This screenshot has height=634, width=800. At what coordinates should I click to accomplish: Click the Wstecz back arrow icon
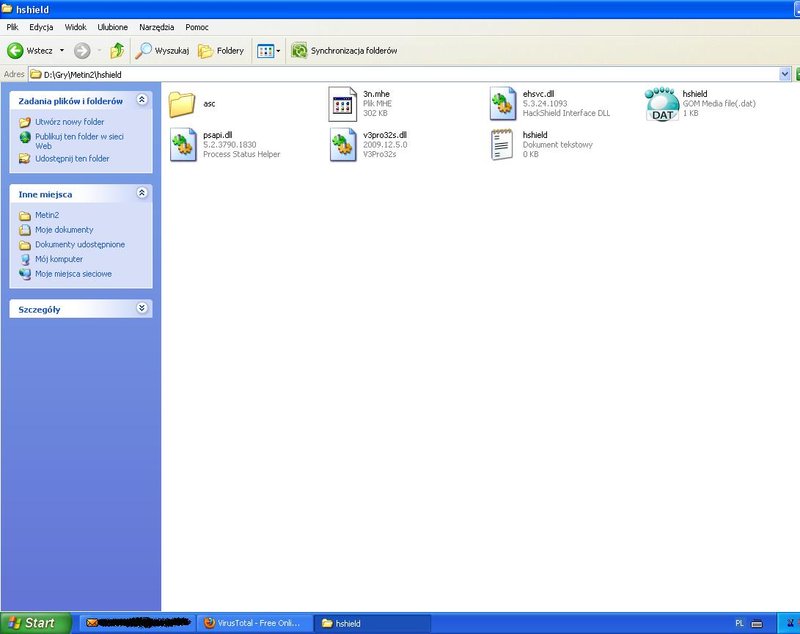tap(15, 50)
